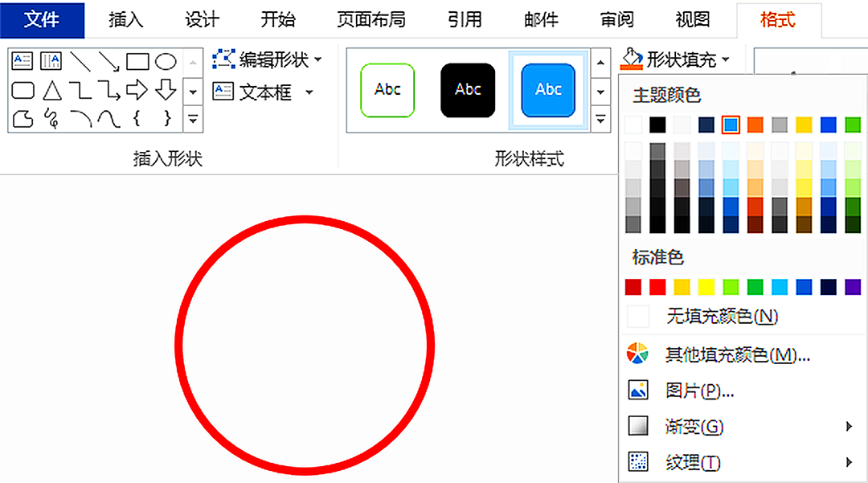The image size is (868, 483).
Task: Apply the green outline Abc style
Action: point(387,90)
